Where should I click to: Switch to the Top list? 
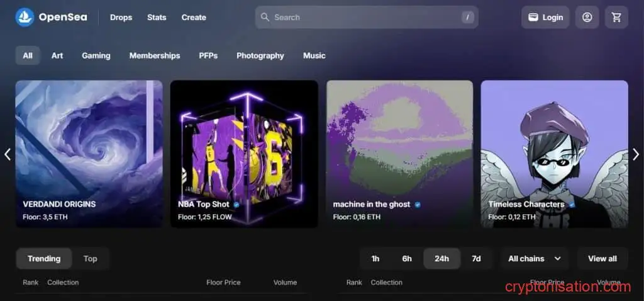[x=91, y=259]
